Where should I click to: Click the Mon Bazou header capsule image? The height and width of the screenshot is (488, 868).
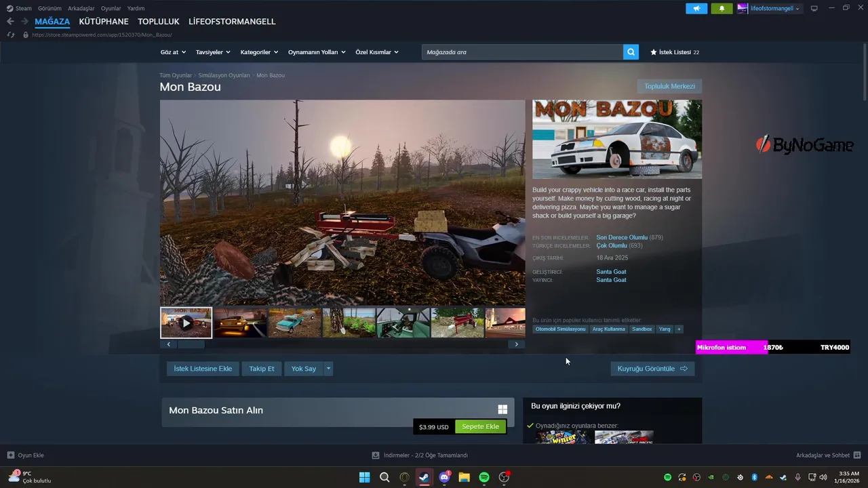click(x=617, y=139)
